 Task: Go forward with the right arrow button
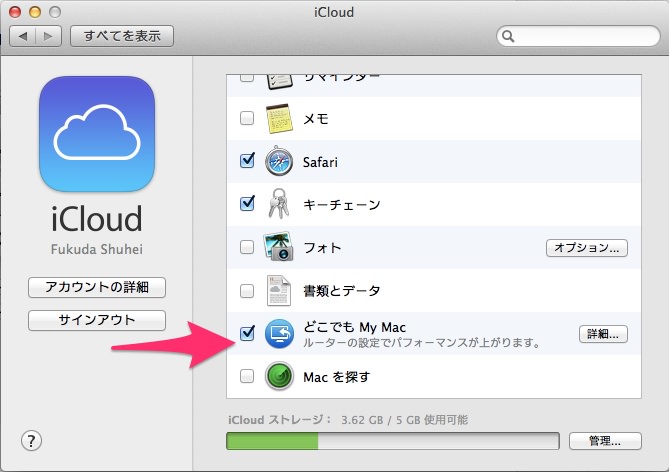coord(49,36)
